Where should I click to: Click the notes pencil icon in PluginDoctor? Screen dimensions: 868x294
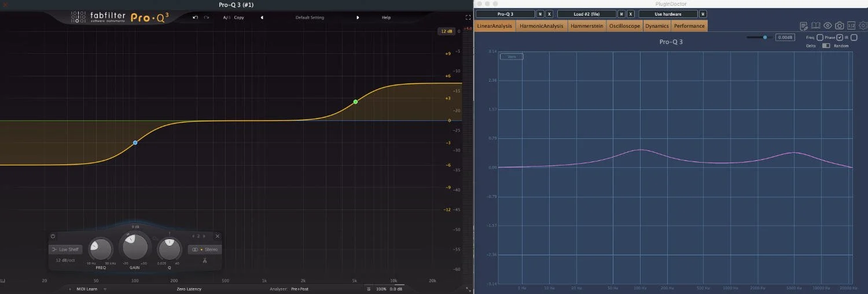[804, 26]
